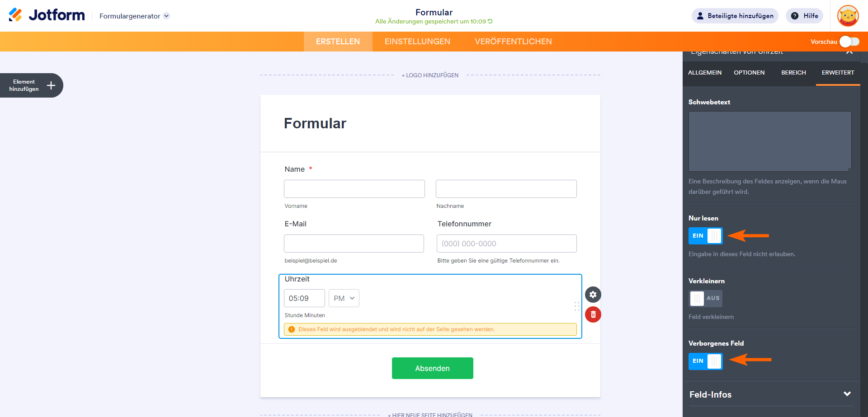The image size is (868, 417).
Task: Open Uhrzeit field settings gear icon
Action: tap(593, 295)
